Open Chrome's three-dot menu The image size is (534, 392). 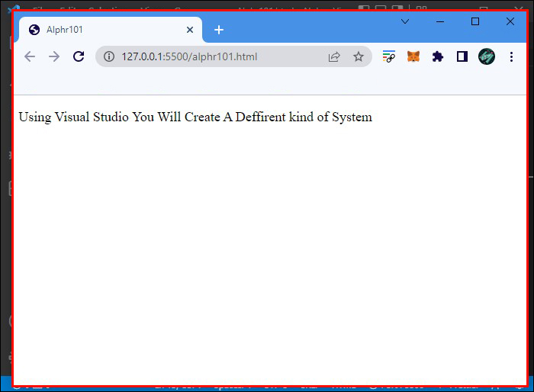tap(510, 56)
